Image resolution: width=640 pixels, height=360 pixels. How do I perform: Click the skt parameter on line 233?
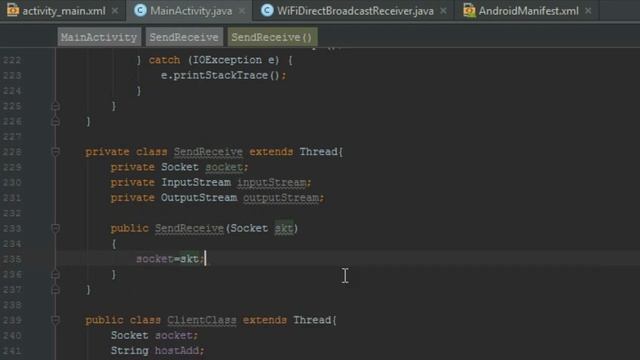pos(284,228)
